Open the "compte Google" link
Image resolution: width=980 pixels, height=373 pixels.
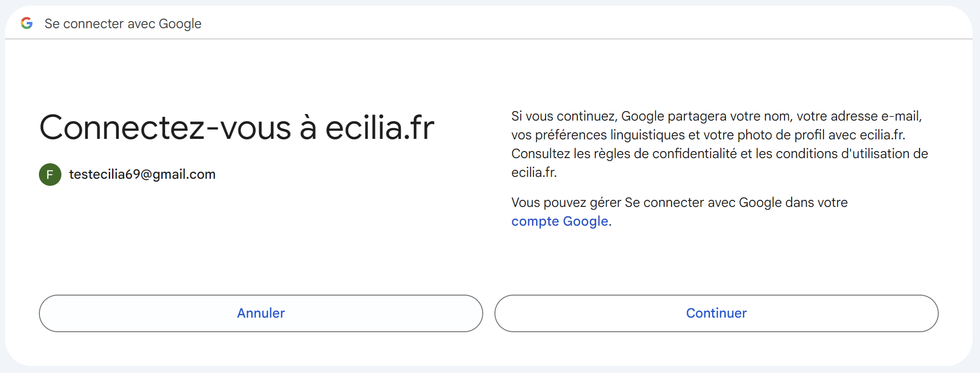tap(560, 221)
